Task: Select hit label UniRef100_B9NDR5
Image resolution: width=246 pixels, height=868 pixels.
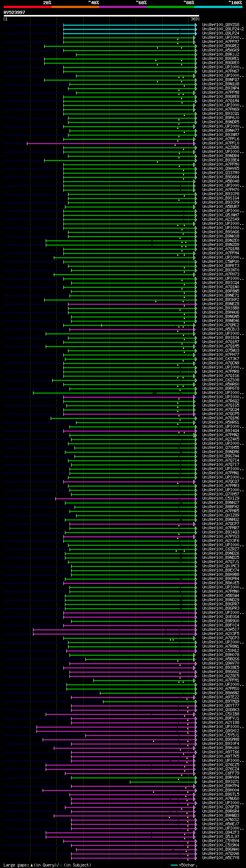Action: pos(221,122)
